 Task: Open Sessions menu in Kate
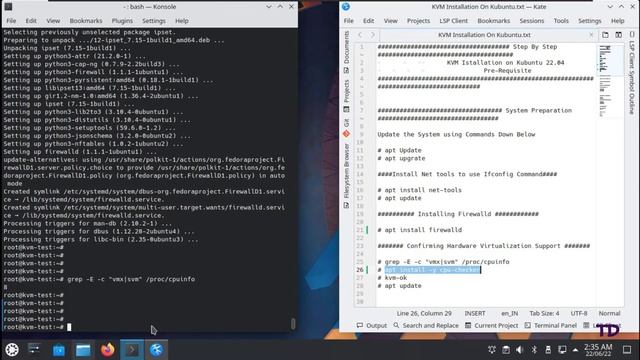[531, 21]
